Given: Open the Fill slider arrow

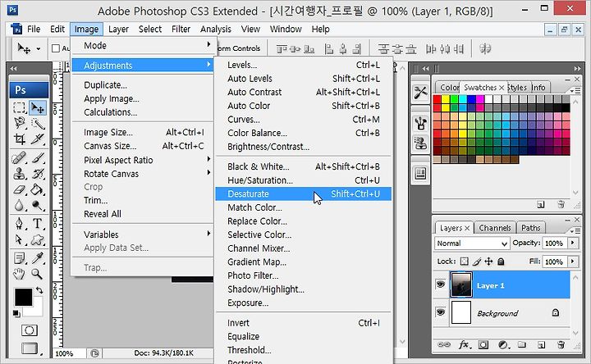Looking at the screenshot, I should 573,261.
